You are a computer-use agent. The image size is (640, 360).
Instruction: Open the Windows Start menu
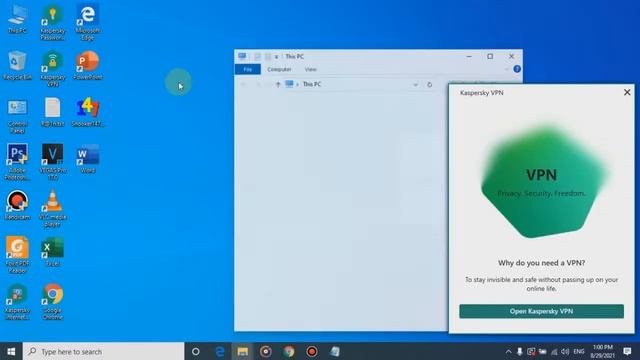pyautogui.click(x=11, y=351)
